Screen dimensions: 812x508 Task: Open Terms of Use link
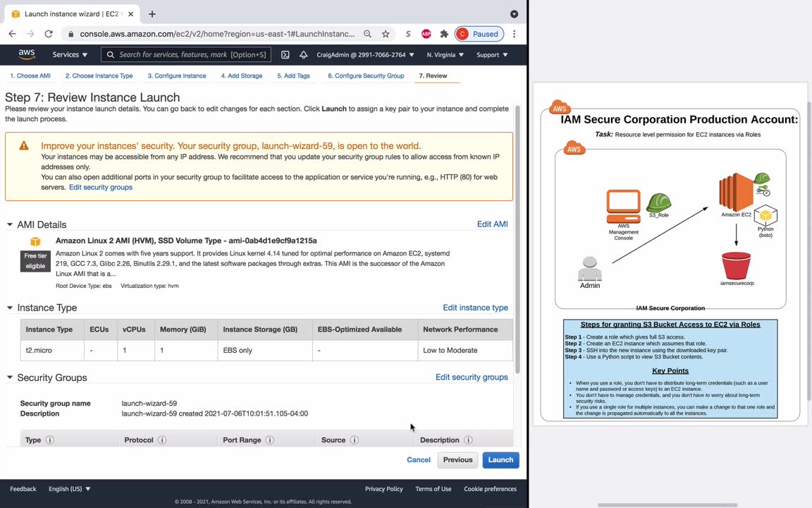(433, 489)
